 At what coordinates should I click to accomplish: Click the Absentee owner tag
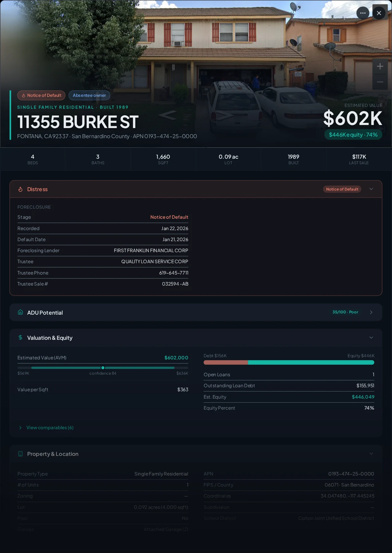[89, 95]
